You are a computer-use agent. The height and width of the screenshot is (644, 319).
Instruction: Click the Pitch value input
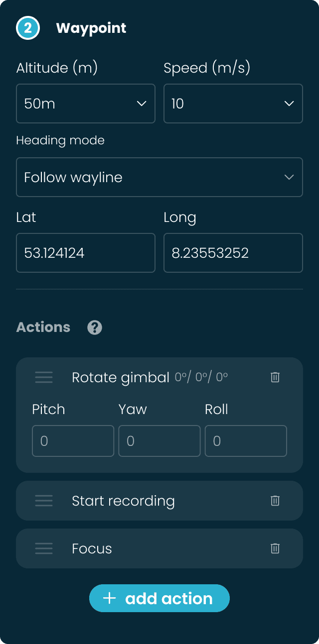pyautogui.click(x=73, y=441)
